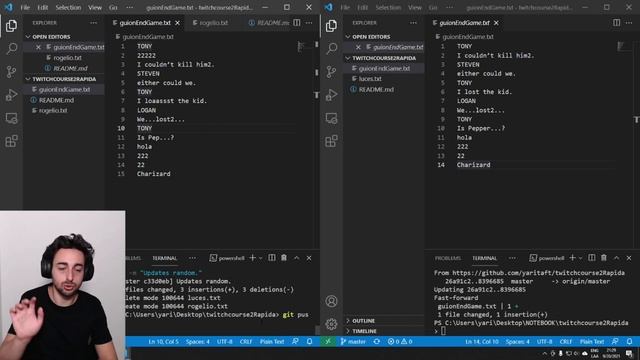Open Extensions view in left VS Code window
This screenshot has width=640, height=360.
tap(11, 141)
